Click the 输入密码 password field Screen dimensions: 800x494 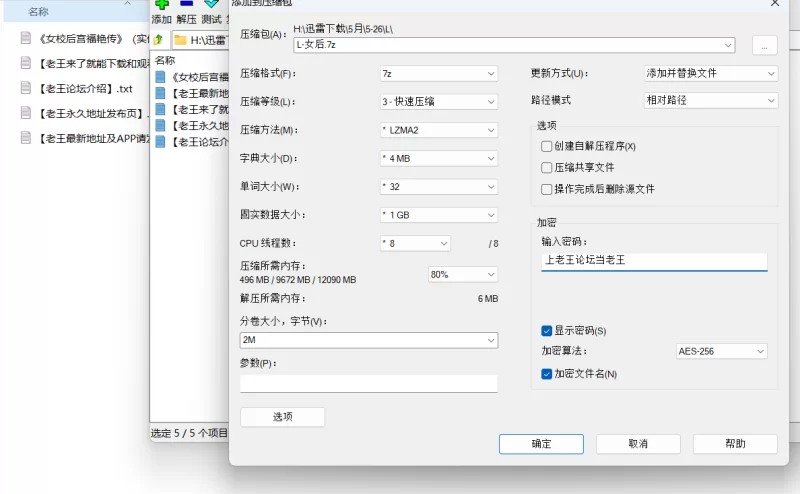coord(654,261)
